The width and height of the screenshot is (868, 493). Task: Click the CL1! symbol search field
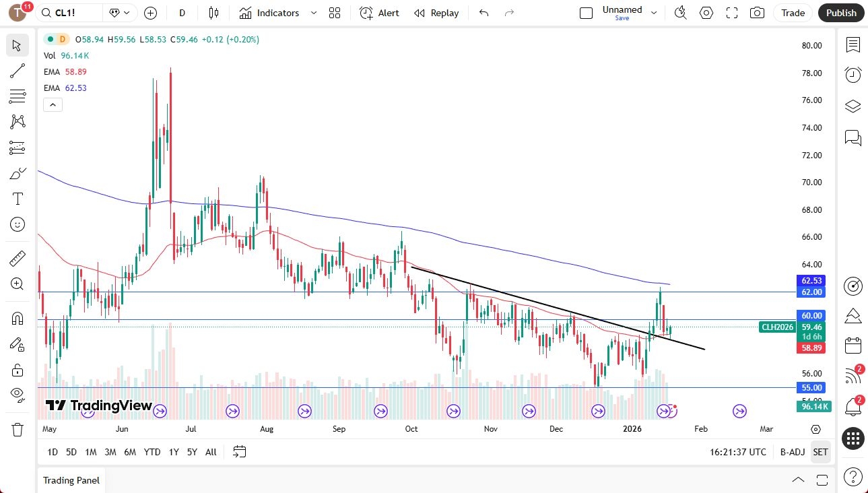[70, 13]
